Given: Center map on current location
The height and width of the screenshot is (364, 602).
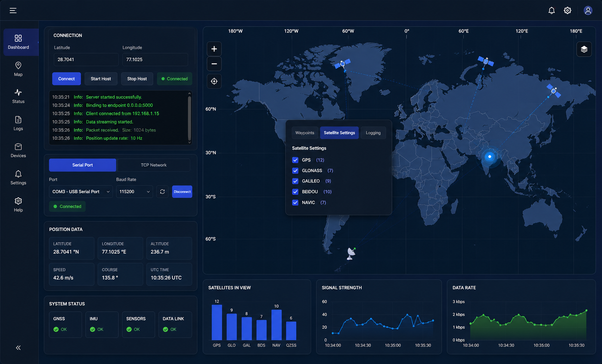Looking at the screenshot, I should pos(214,81).
